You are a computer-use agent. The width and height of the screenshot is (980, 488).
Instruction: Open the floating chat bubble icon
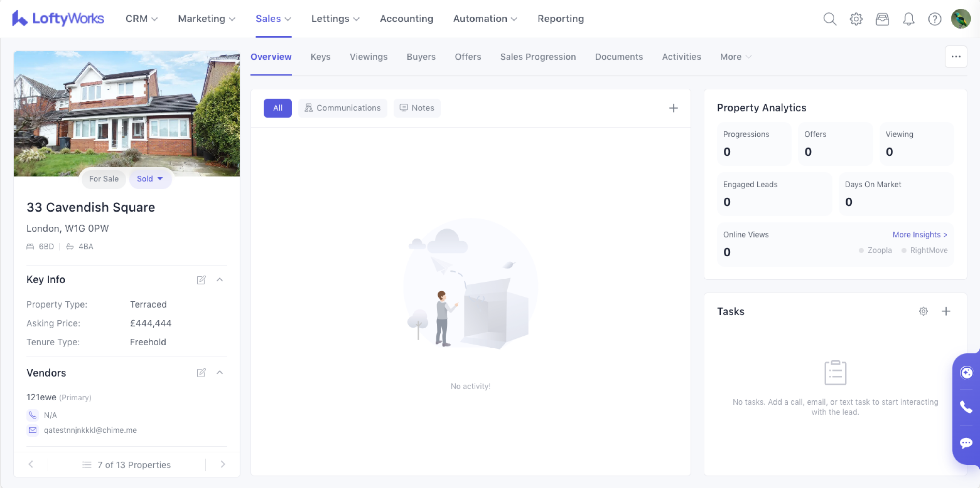coord(966,443)
